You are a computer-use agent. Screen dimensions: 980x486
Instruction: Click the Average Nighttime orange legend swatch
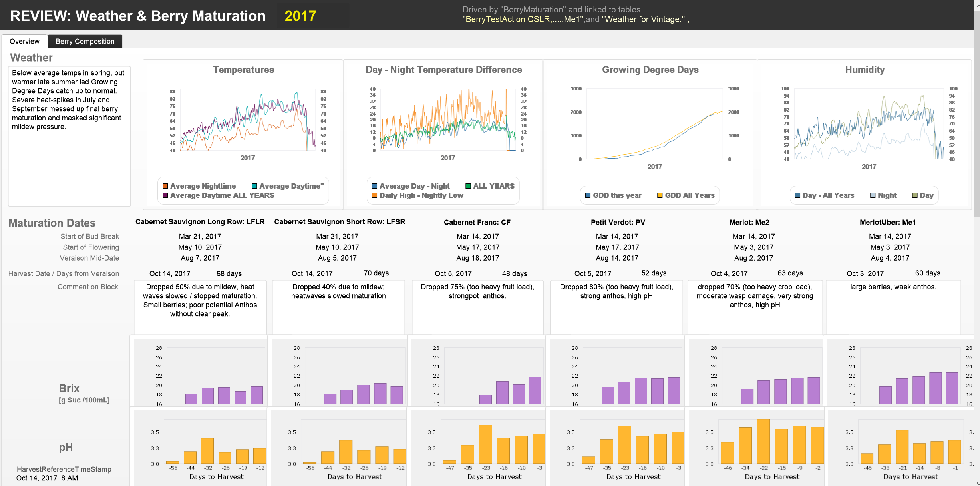(x=165, y=186)
